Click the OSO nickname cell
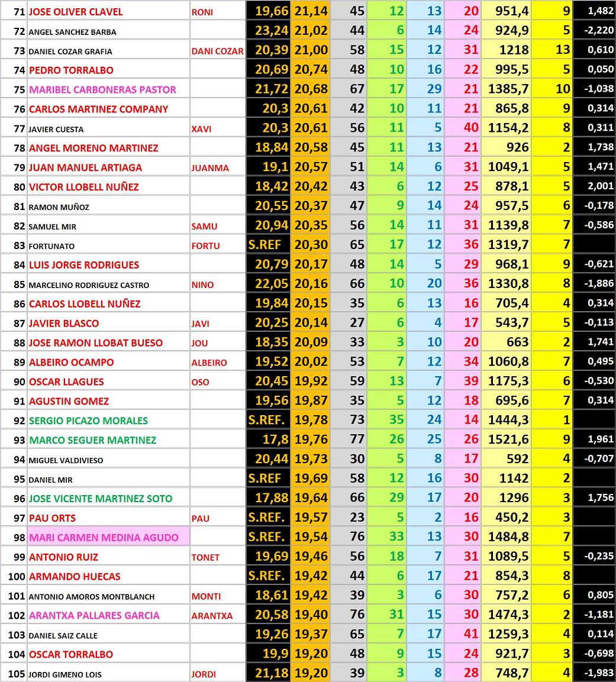Image resolution: width=616 pixels, height=682 pixels. 217,382
